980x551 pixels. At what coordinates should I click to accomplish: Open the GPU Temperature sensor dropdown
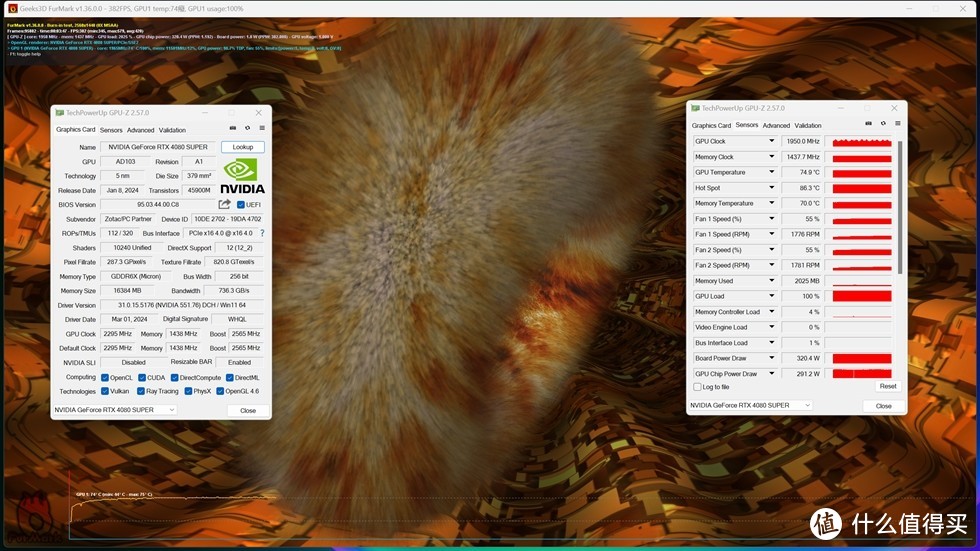tap(771, 172)
